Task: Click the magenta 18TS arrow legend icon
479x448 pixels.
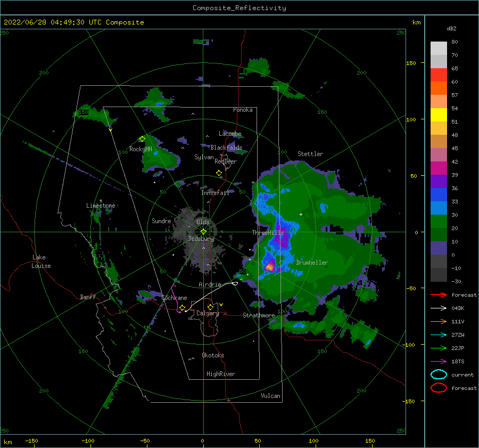Action: 439,362
